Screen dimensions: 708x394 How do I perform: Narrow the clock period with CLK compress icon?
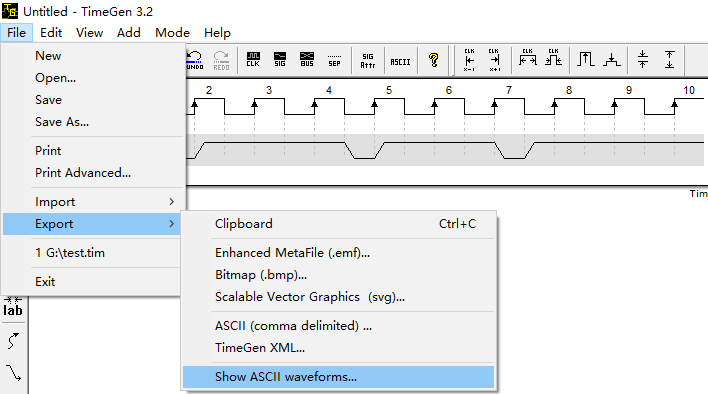(553, 58)
